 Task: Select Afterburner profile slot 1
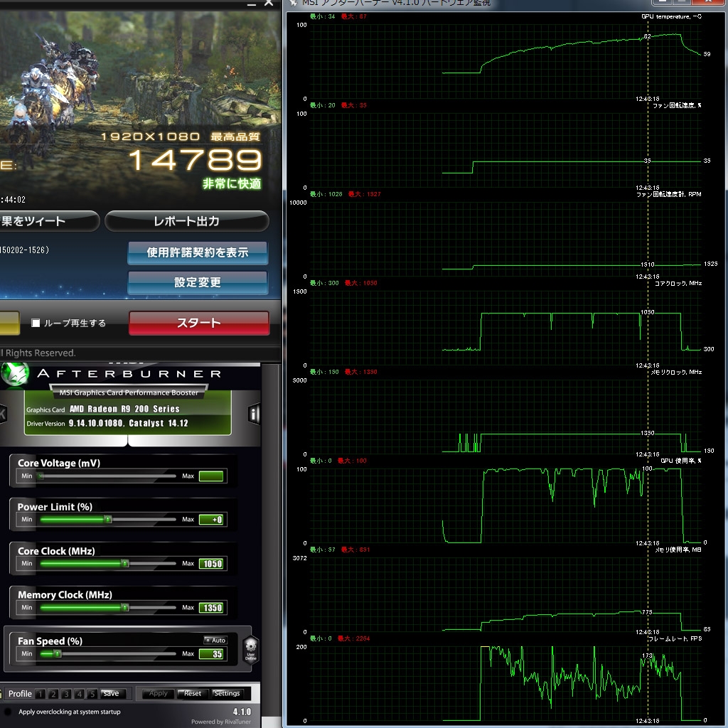(x=41, y=694)
